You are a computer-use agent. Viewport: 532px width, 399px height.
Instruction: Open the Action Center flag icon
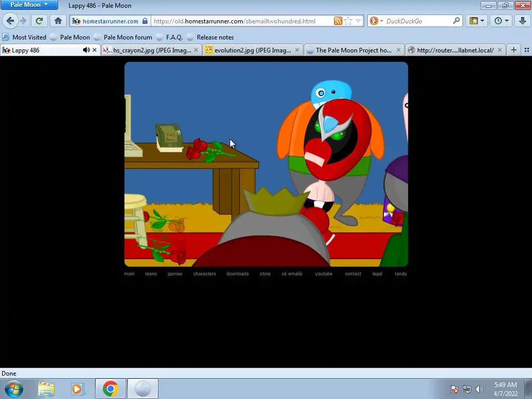[455, 389]
